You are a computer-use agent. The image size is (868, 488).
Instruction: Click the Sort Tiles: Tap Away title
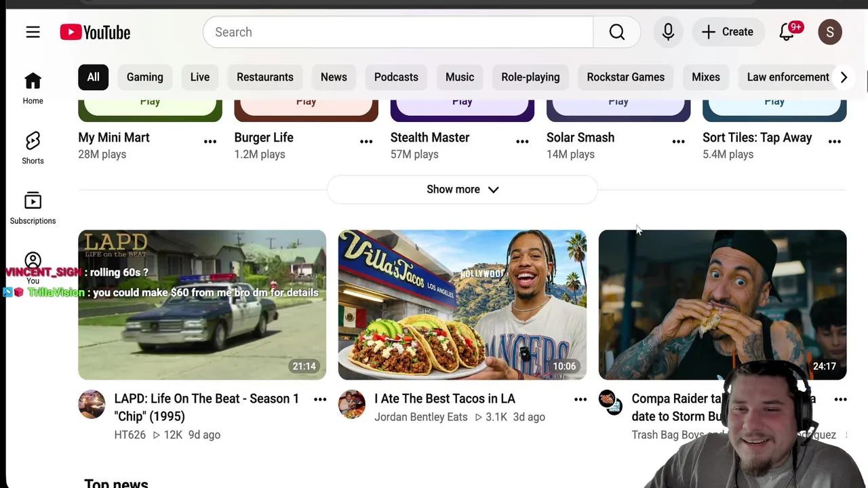[757, 138]
